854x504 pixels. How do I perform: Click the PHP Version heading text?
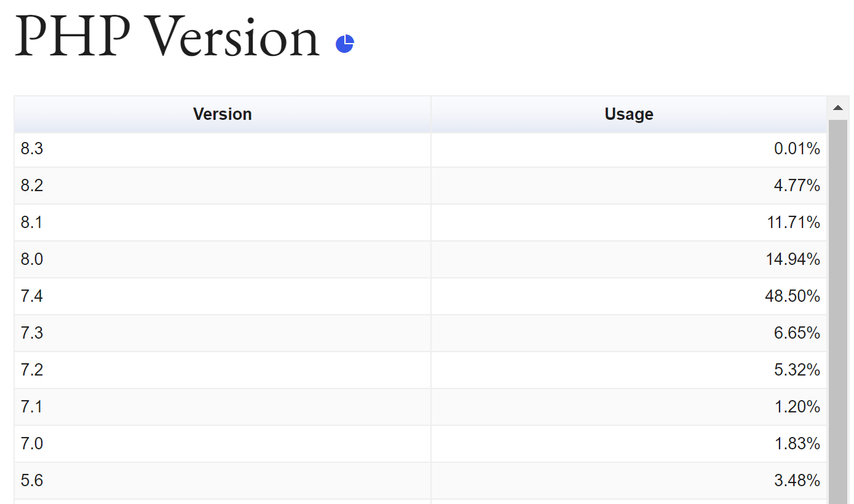point(167,38)
